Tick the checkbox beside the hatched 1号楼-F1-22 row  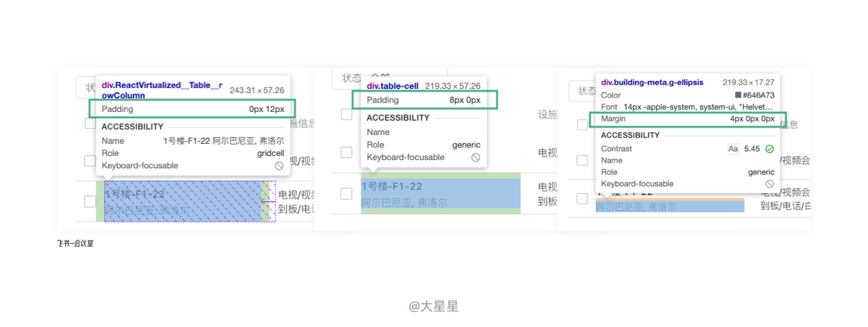point(90,201)
